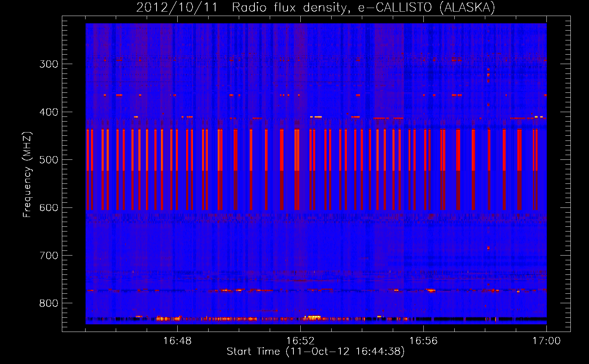
Task: Click the 800 frequency tick label
Action: coord(49,304)
